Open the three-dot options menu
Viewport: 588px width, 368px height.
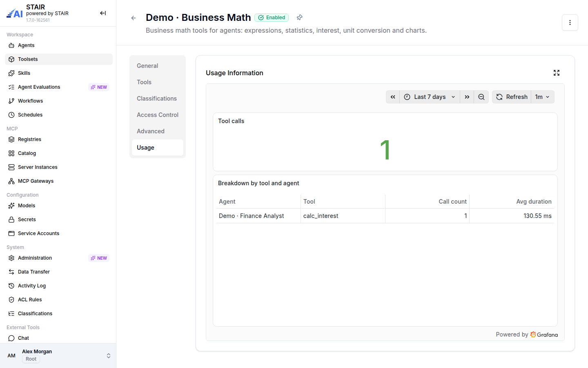point(570,22)
